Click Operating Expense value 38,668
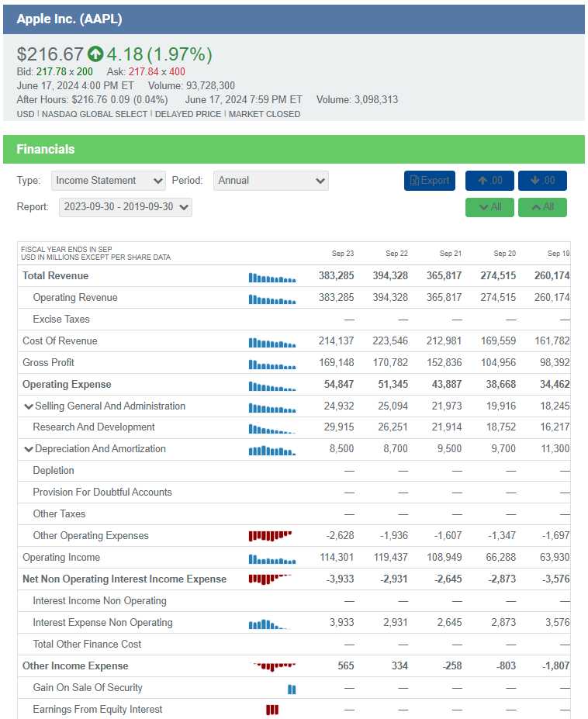Image resolution: width=588 pixels, height=719 pixels. pos(501,384)
